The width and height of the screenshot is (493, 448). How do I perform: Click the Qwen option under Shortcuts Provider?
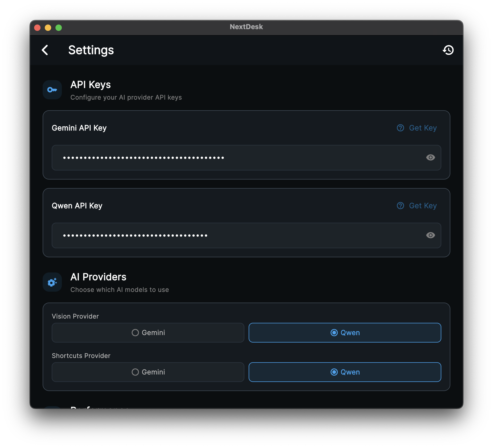(345, 372)
